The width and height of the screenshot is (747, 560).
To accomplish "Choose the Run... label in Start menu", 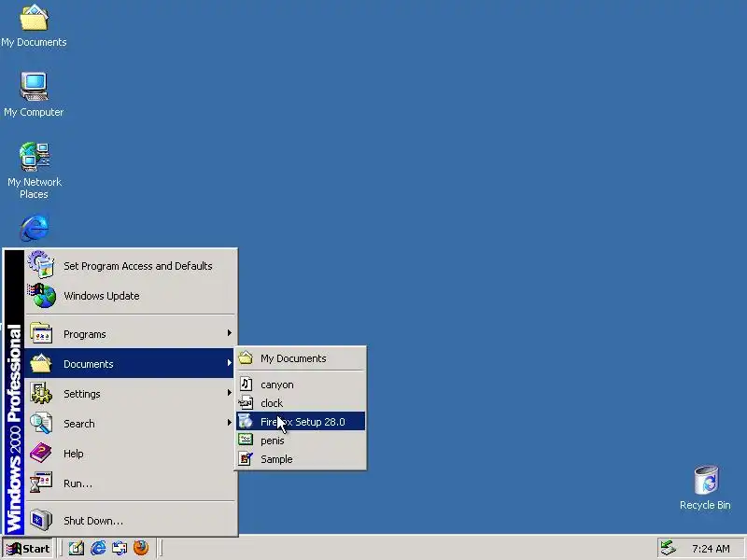I will pos(78,483).
